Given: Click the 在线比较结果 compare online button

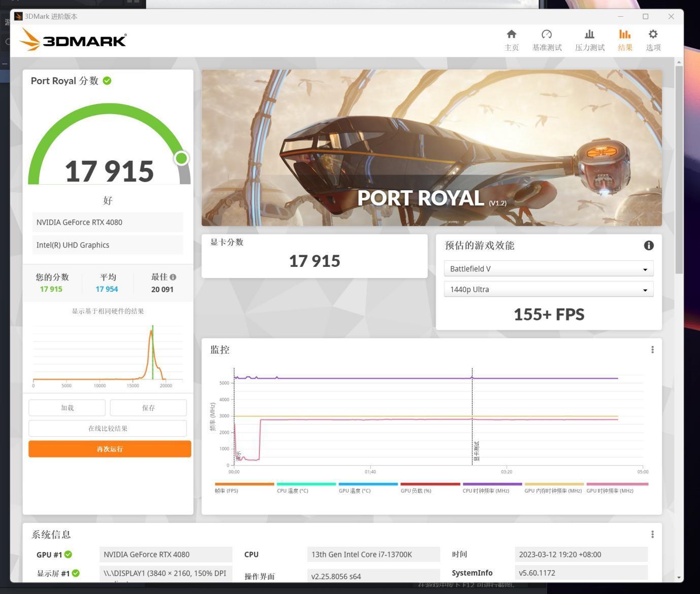Looking at the screenshot, I should (108, 429).
